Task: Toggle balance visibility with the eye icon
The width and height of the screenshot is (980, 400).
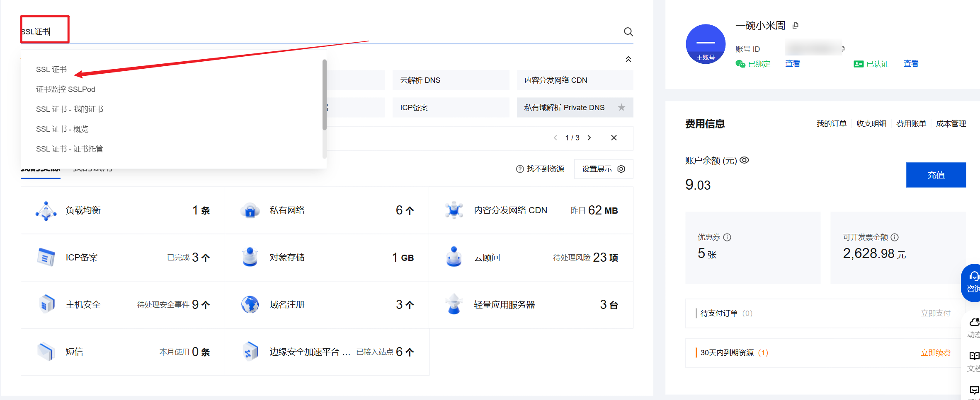Action: (x=744, y=160)
